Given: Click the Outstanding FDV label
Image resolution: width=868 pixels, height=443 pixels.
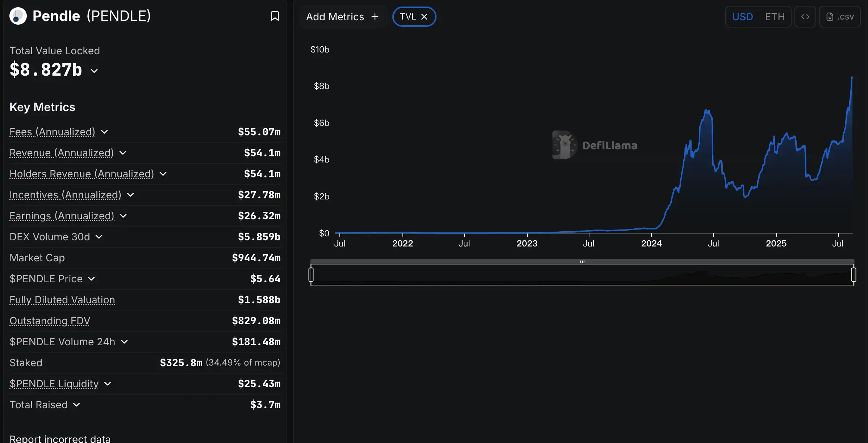Looking at the screenshot, I should [50, 321].
